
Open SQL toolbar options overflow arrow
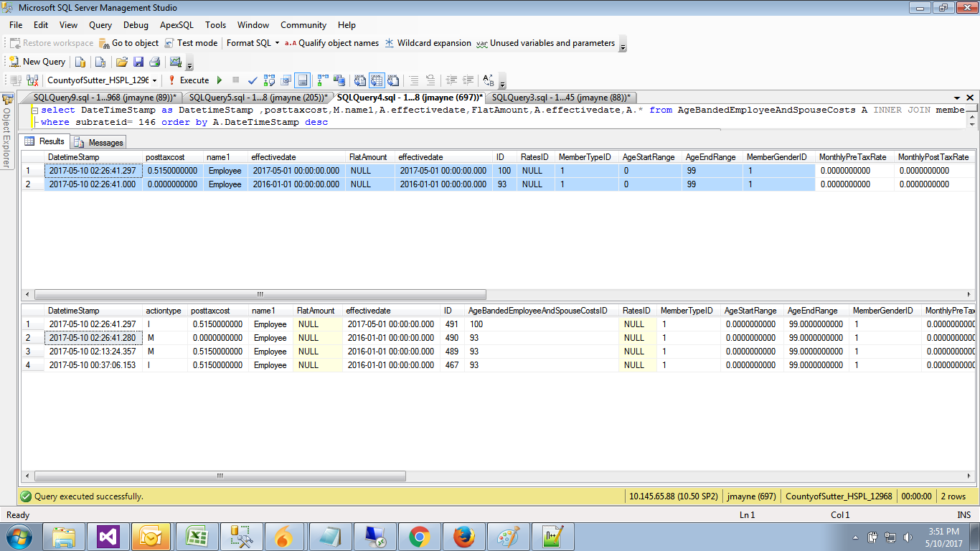502,81
